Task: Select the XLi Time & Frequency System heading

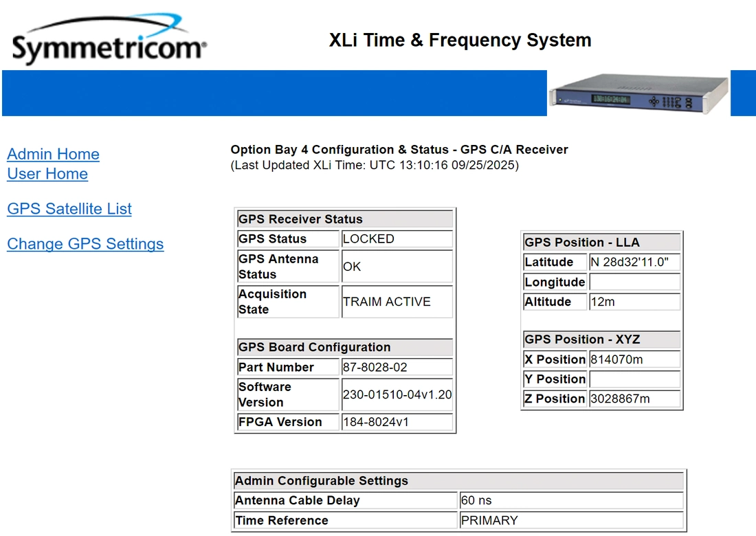Action: (x=460, y=40)
